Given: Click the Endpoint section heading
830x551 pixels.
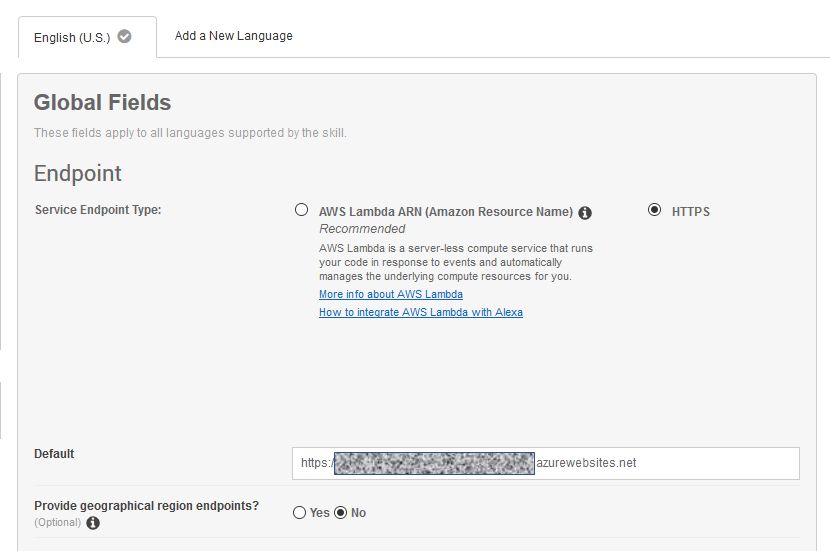Looking at the screenshot, I should click(x=78, y=173).
